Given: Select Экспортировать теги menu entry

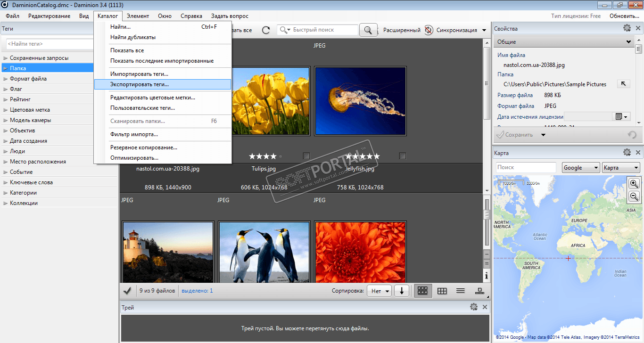Looking at the screenshot, I should 163,84.
